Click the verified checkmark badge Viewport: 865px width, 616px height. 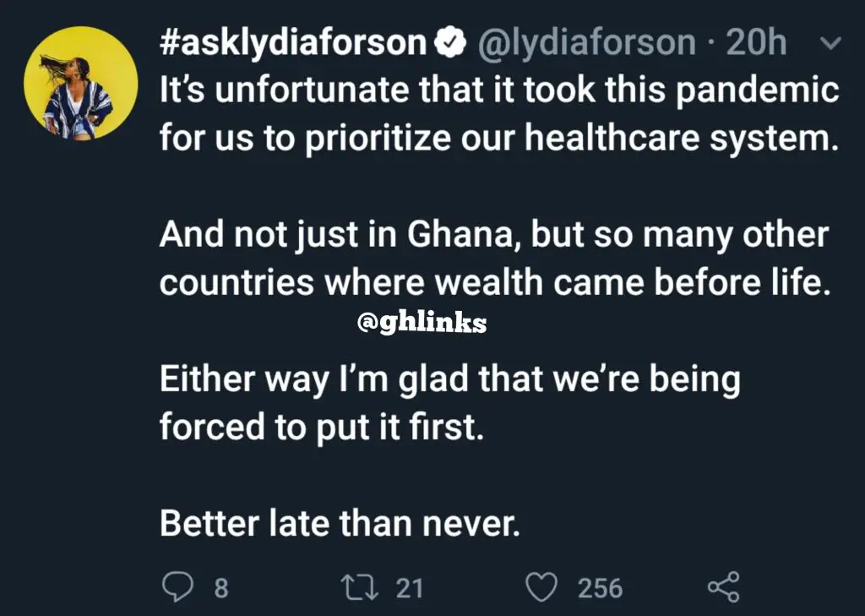click(x=451, y=43)
